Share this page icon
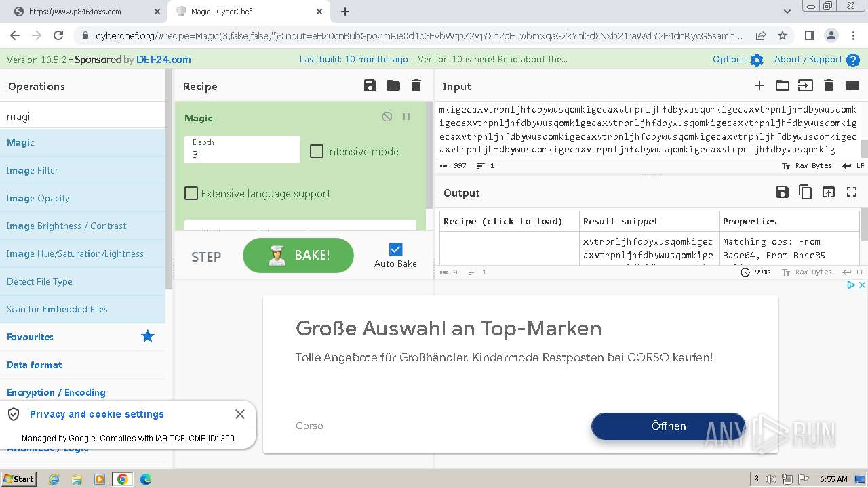The width and height of the screenshot is (868, 488). point(761,35)
